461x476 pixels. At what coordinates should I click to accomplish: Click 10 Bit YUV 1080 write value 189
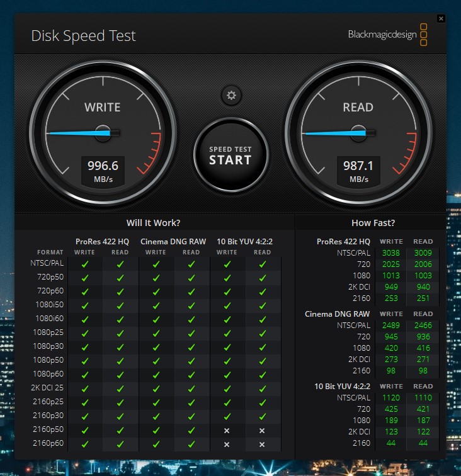tap(391, 421)
